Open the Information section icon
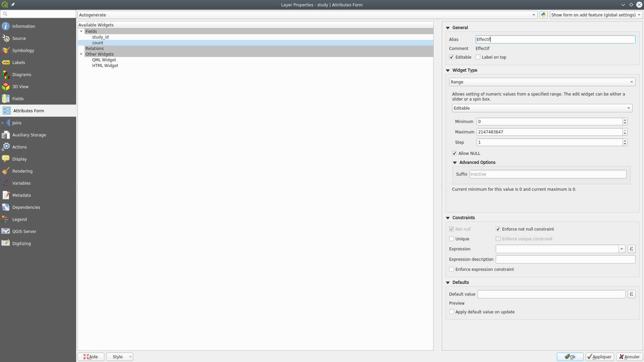The height and width of the screenshot is (362, 644). click(x=6, y=26)
